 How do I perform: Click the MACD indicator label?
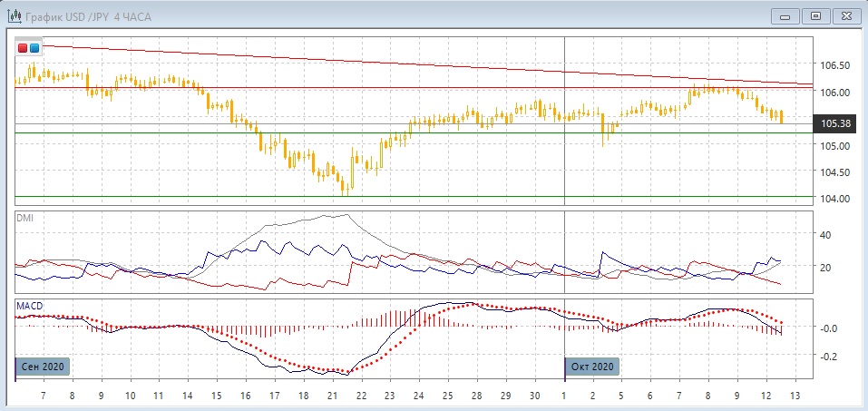[x=29, y=306]
